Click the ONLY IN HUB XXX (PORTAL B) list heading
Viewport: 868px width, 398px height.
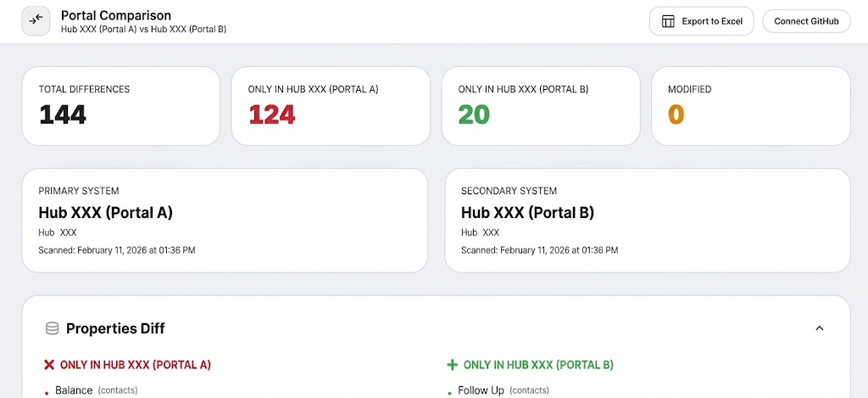pos(538,365)
